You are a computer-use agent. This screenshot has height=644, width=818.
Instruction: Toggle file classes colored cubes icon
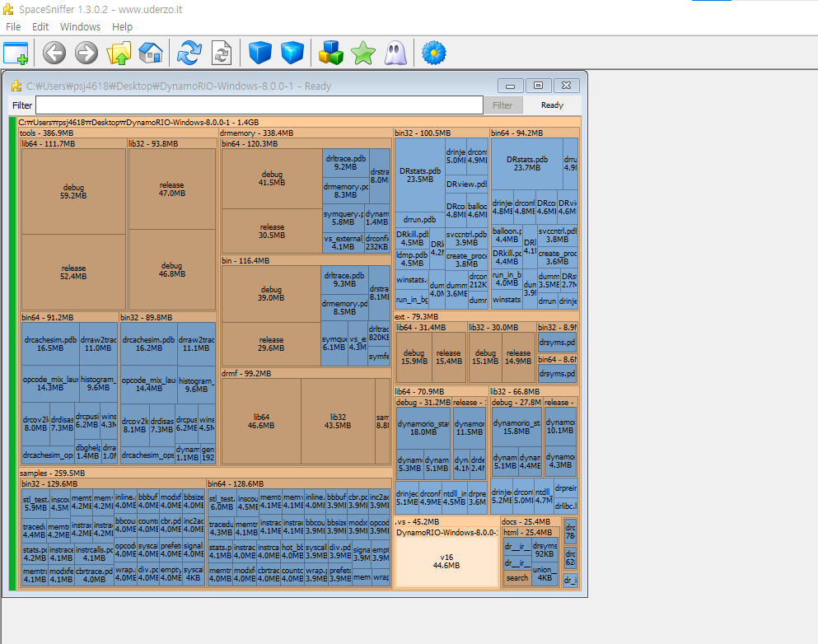click(x=331, y=54)
